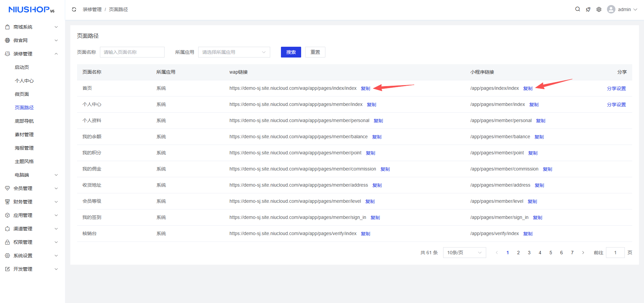This screenshot has width=644, height=303.
Task: Click the 商城系统 bag icon in sidebar
Action: coord(7,27)
